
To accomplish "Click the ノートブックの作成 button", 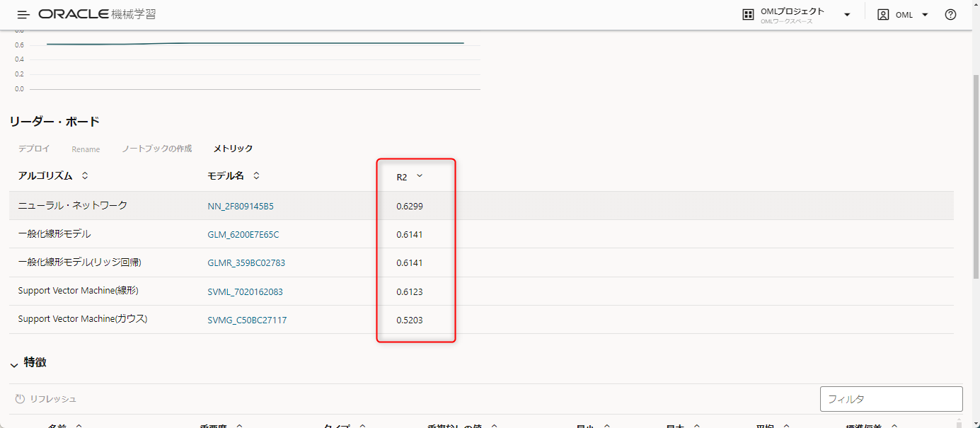I will [156, 149].
